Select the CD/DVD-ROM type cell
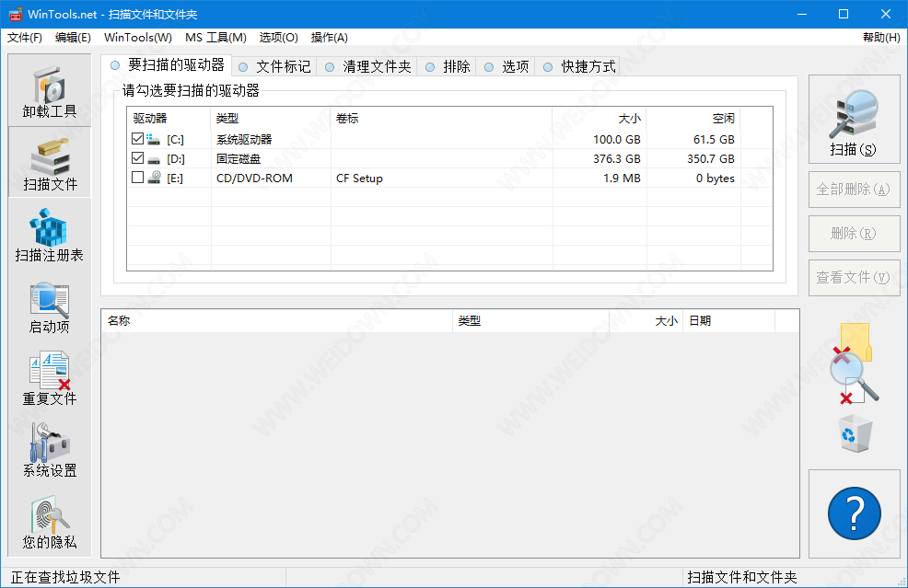 254,179
